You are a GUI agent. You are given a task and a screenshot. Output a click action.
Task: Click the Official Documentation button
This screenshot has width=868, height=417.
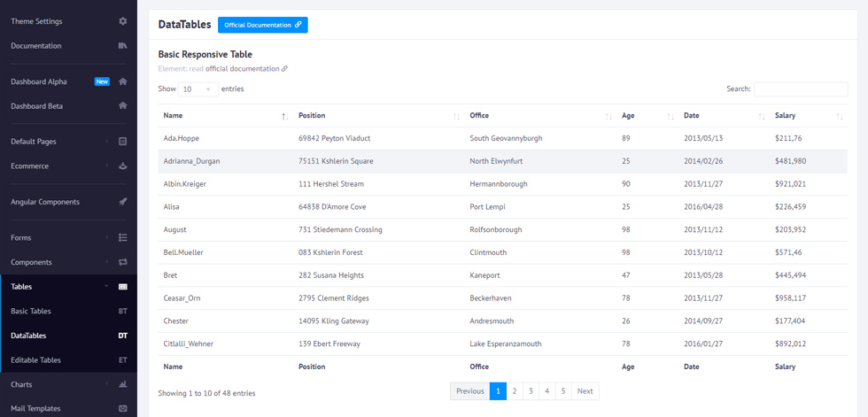coord(262,25)
